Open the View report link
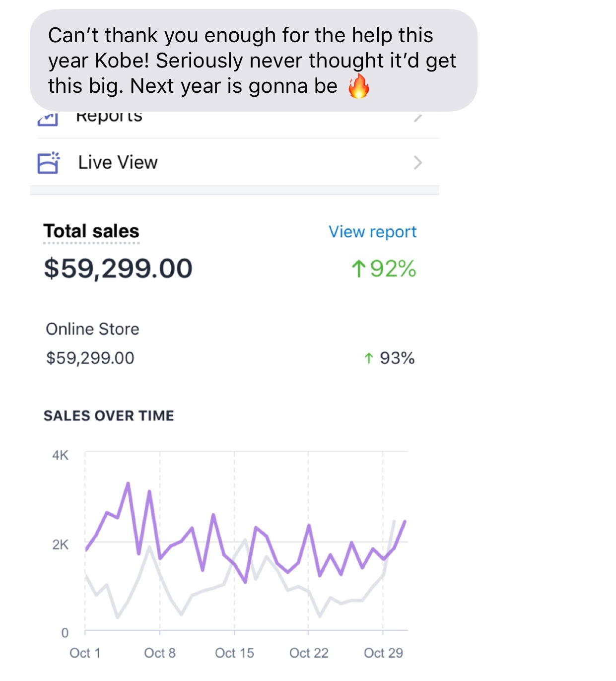This screenshot has height=681, width=616. 373,232
